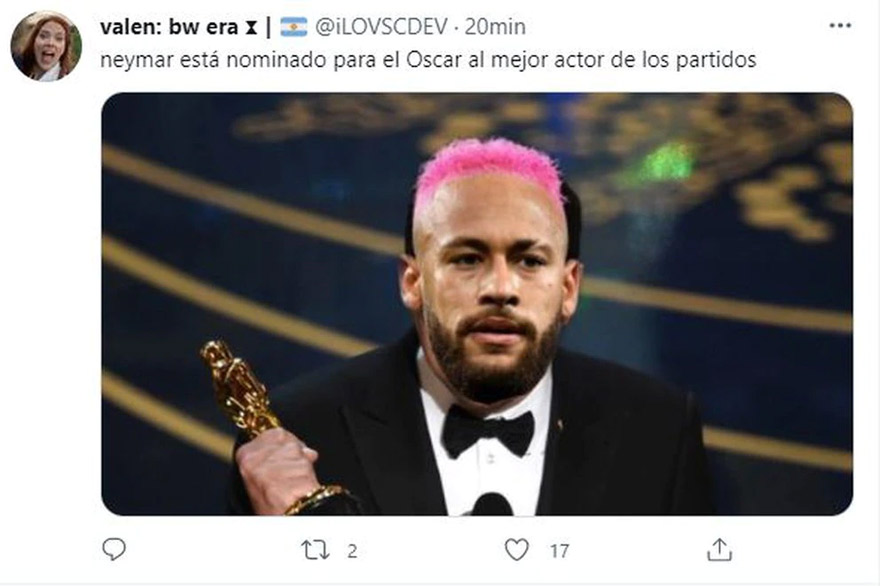Open the '20min' timestamp permalink
The width and height of the screenshot is (880, 586).
[x=495, y=27]
